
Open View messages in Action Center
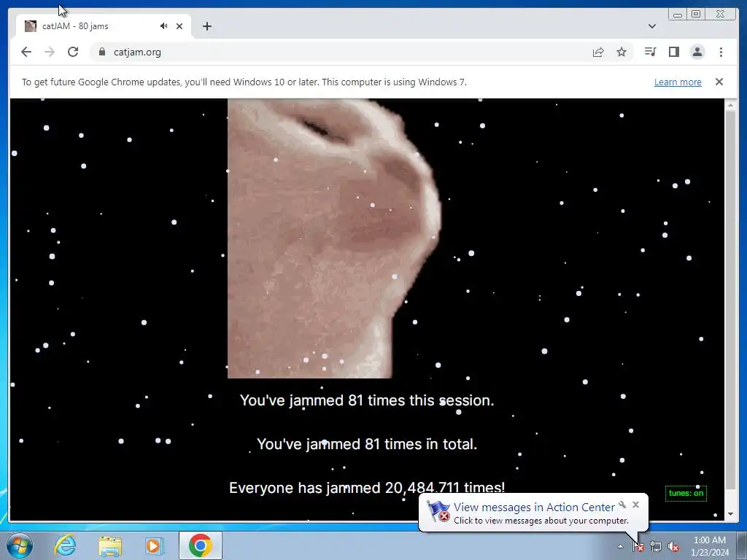tap(534, 507)
